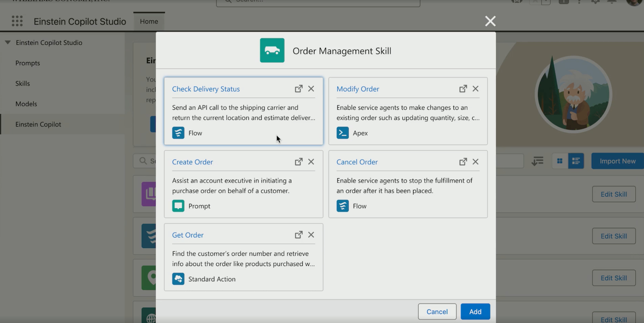Click Prompt icon in Create Order card
The height and width of the screenshot is (323, 644).
point(178,206)
